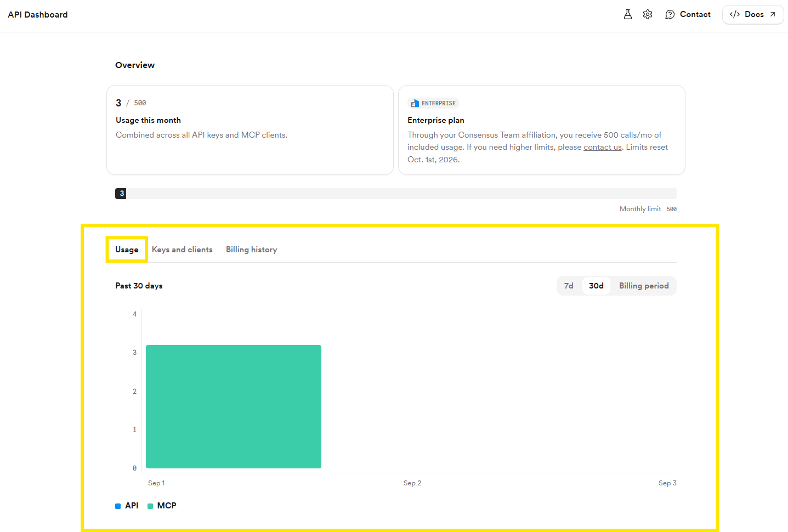Image resolution: width=788 pixels, height=532 pixels.
Task: Click the 'Sep 1' axis label
Action: click(x=156, y=483)
